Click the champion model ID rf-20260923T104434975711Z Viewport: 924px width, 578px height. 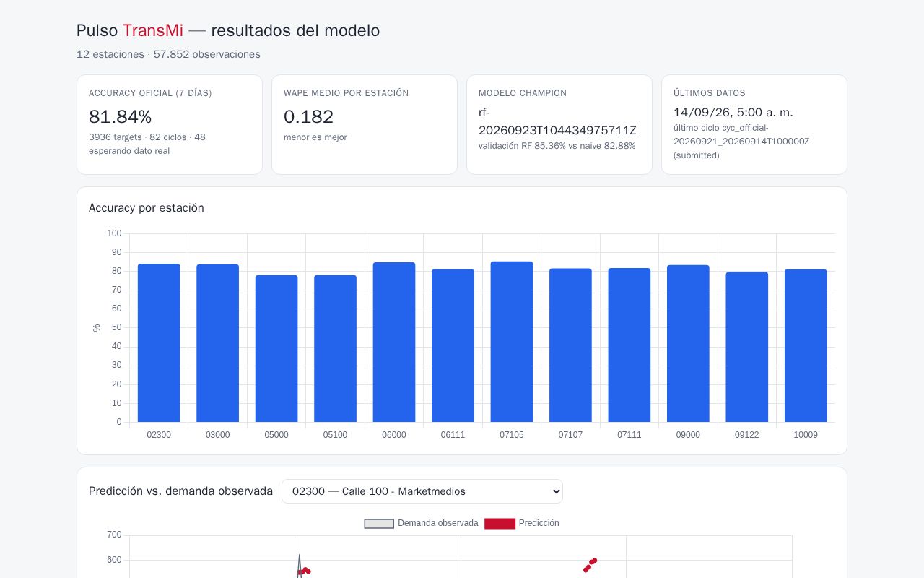pos(557,121)
